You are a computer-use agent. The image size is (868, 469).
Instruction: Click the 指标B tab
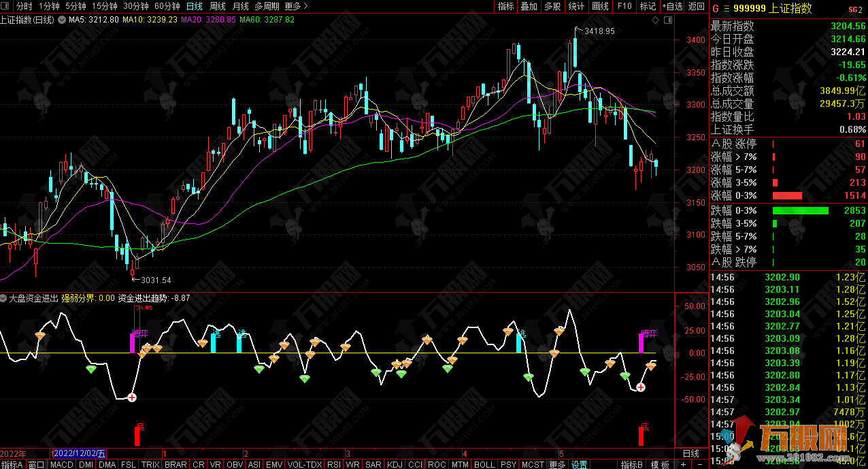pos(632,464)
